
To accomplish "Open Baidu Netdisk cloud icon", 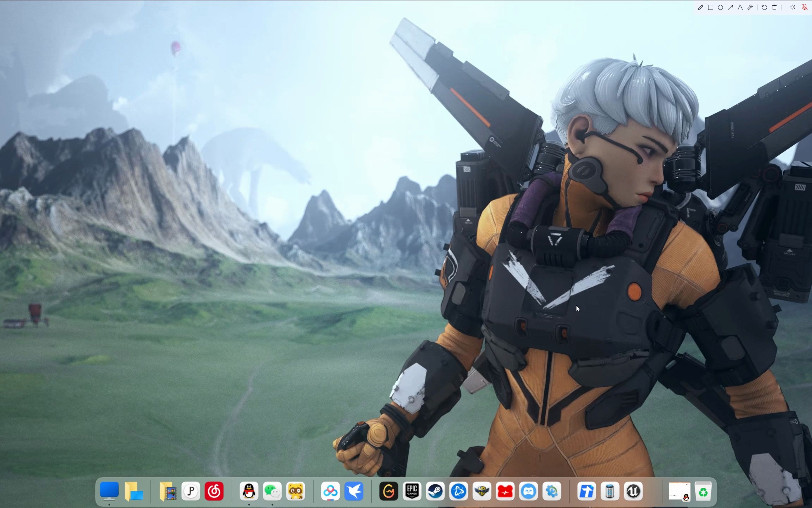I will click(x=331, y=491).
